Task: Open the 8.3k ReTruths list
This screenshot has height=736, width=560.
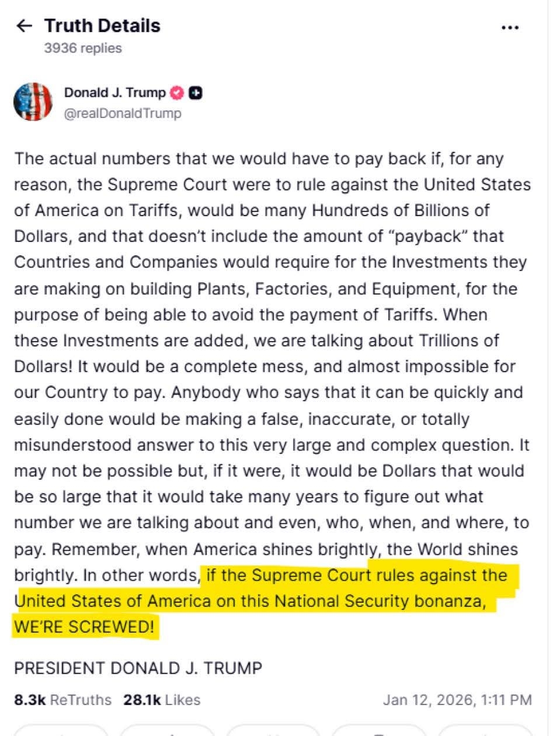Action: point(62,699)
